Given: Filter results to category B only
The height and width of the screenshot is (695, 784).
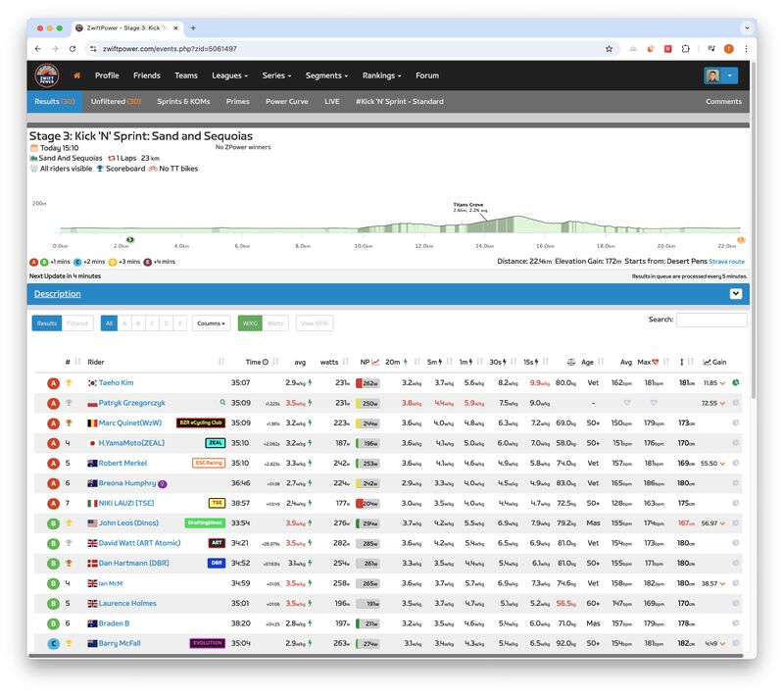Looking at the screenshot, I should pos(137,323).
